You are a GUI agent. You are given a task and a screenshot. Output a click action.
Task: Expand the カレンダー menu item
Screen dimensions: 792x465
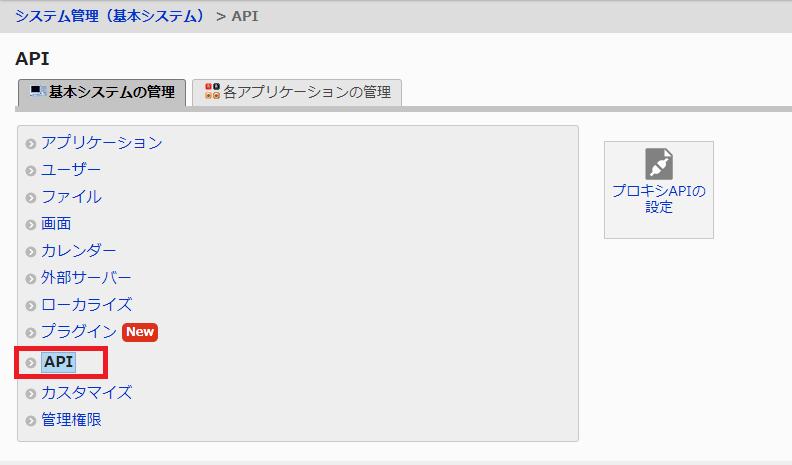78,250
